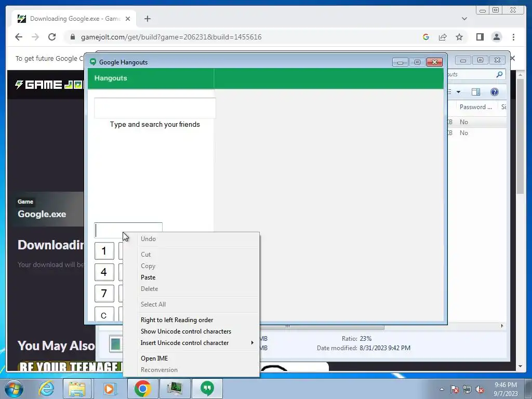This screenshot has width=532, height=399.
Task: Dismiss the Chrome update infobar
Action: 513,58
